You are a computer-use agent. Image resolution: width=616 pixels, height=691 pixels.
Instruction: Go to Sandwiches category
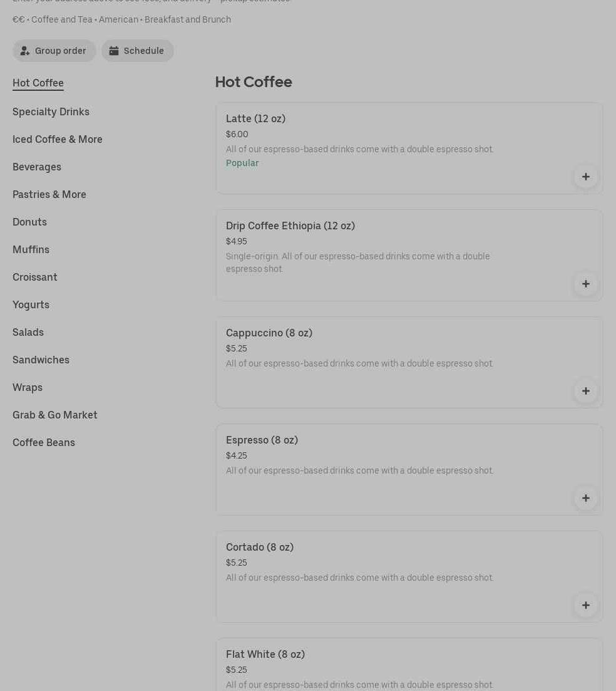pyautogui.click(x=41, y=360)
